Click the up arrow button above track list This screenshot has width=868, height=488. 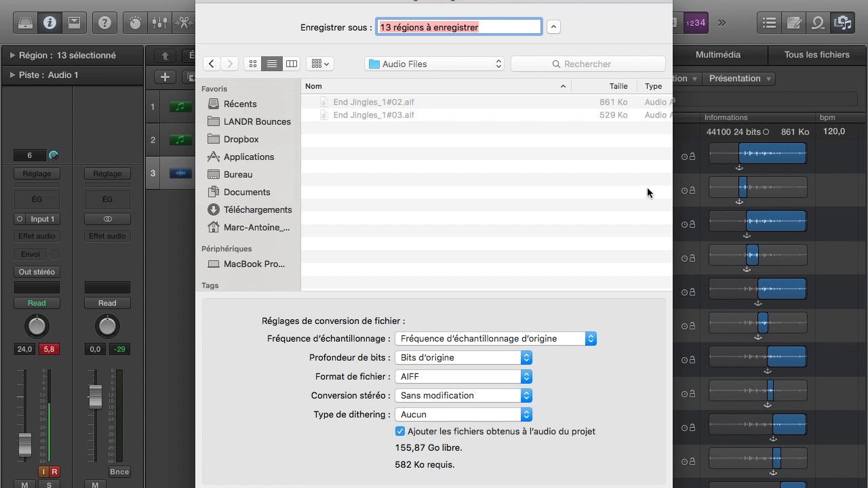pyautogui.click(x=165, y=56)
